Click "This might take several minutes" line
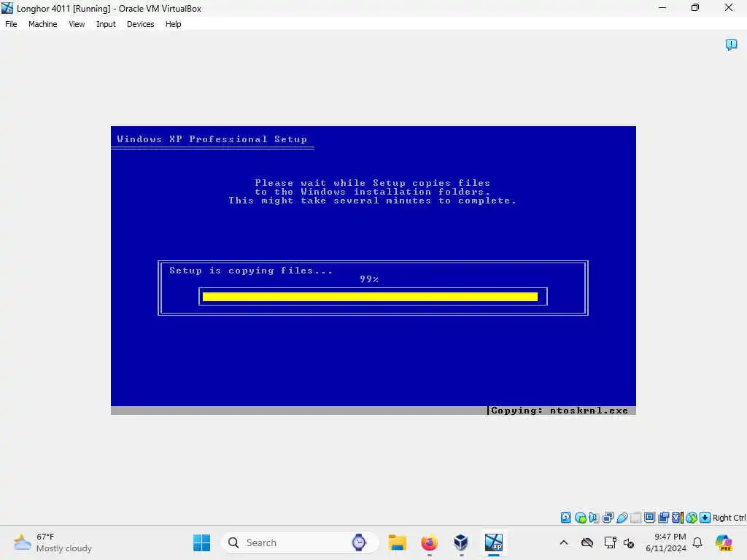The width and height of the screenshot is (747, 560). tap(373, 201)
